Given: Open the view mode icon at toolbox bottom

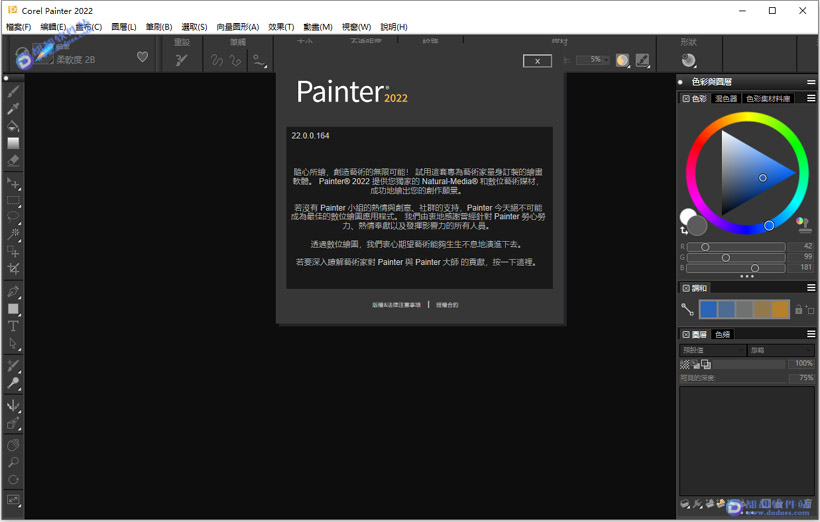Looking at the screenshot, I should (13, 501).
